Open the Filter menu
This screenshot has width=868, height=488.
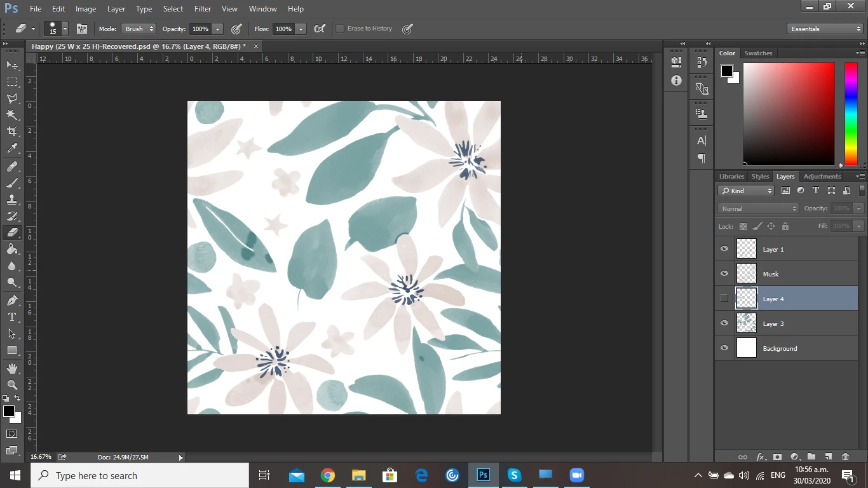[203, 9]
